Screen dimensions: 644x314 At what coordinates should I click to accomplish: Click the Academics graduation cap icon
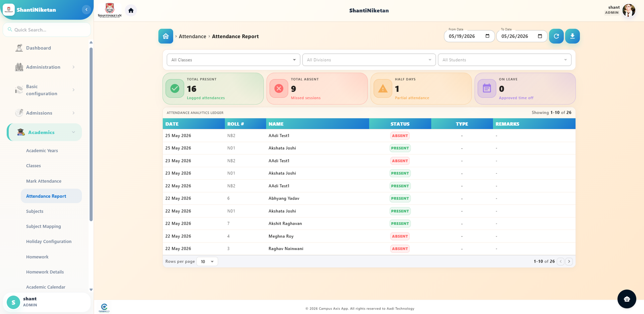point(21,132)
